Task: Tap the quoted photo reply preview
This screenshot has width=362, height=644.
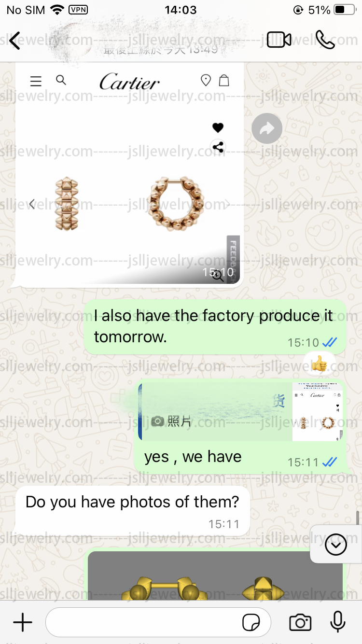Action: pos(241,412)
